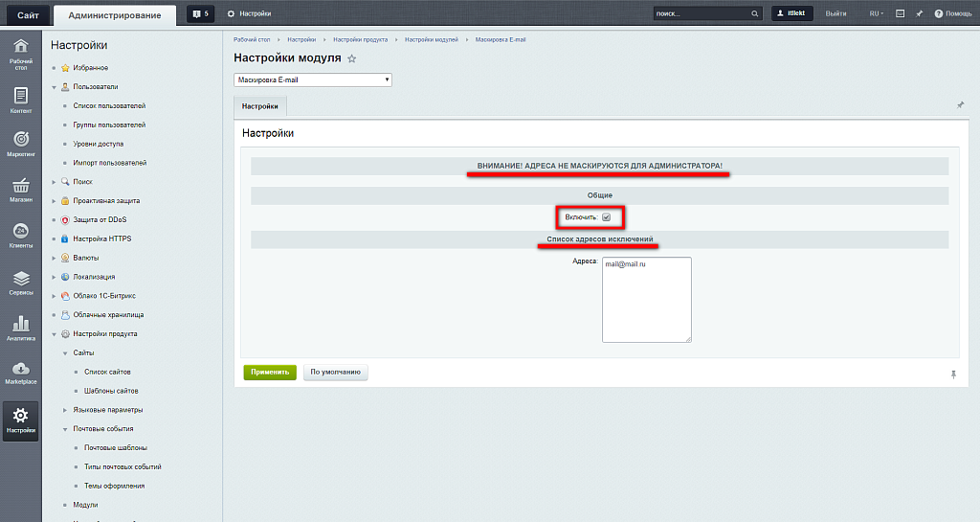Select the Настройки tab in module panel
The width and height of the screenshot is (980, 522).
coord(260,105)
